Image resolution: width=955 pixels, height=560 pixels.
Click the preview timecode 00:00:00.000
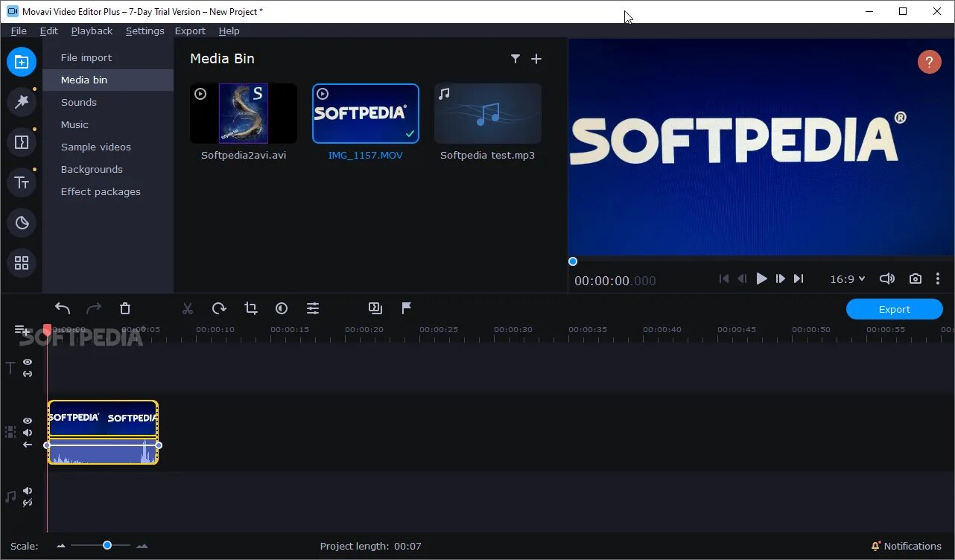click(x=615, y=281)
